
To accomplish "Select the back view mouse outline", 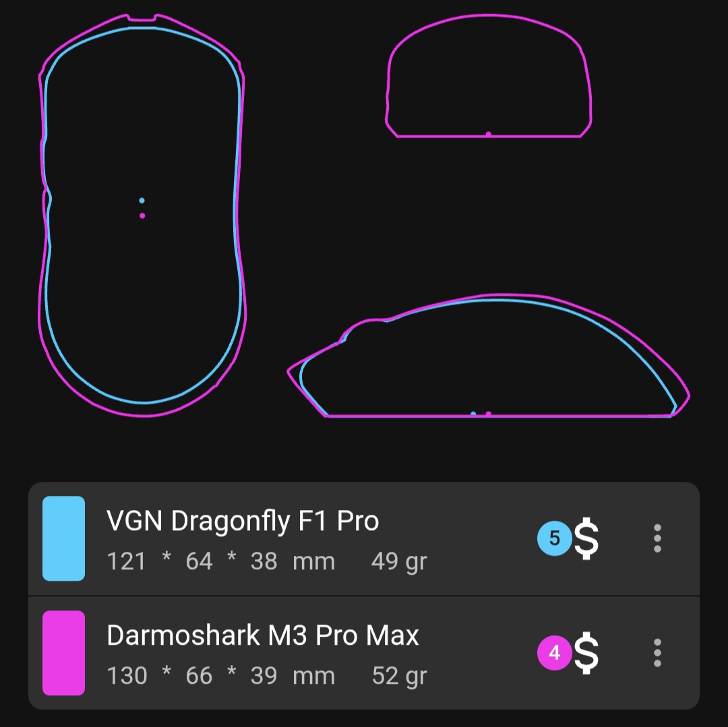I will click(x=489, y=75).
